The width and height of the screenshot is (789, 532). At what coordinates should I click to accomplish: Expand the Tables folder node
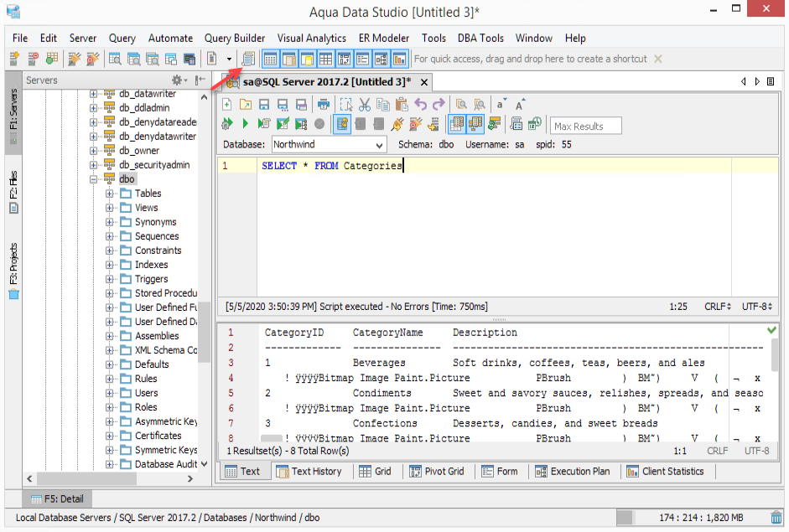[x=110, y=194]
